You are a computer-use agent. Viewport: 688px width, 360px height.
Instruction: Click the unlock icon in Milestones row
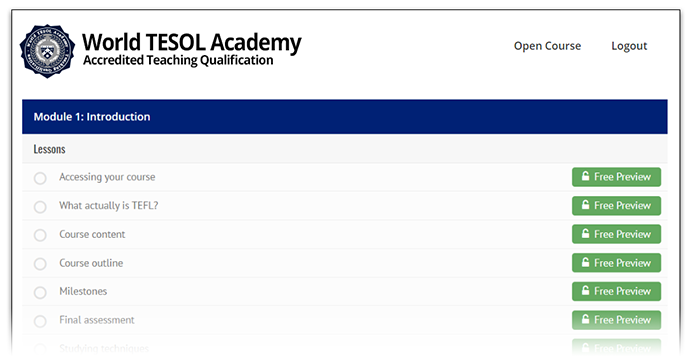click(585, 290)
